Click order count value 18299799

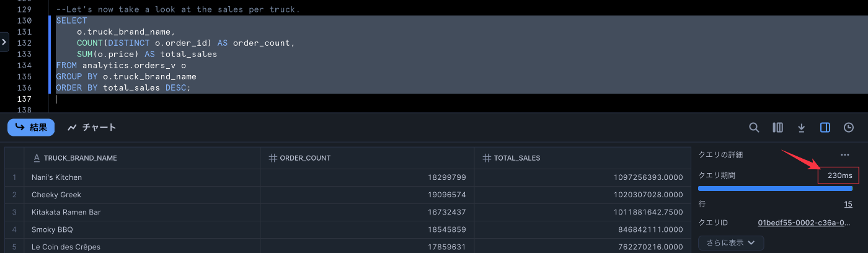tap(446, 177)
